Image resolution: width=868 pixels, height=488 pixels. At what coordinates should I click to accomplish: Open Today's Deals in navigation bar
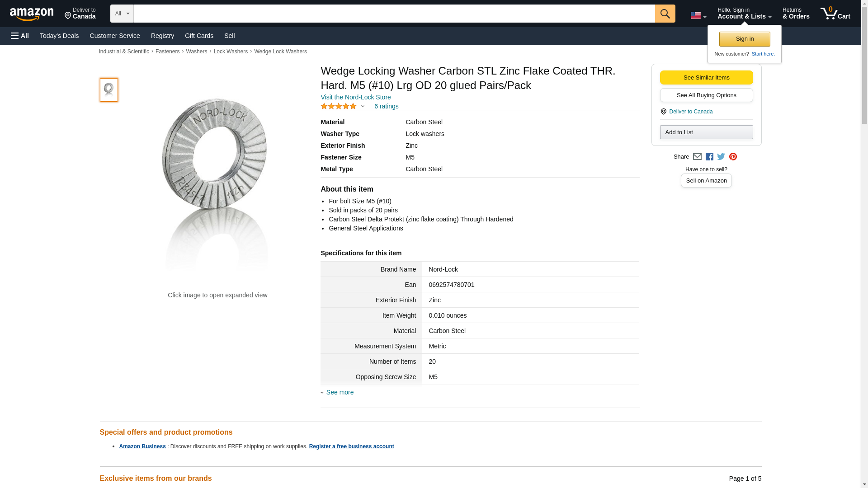tap(59, 36)
